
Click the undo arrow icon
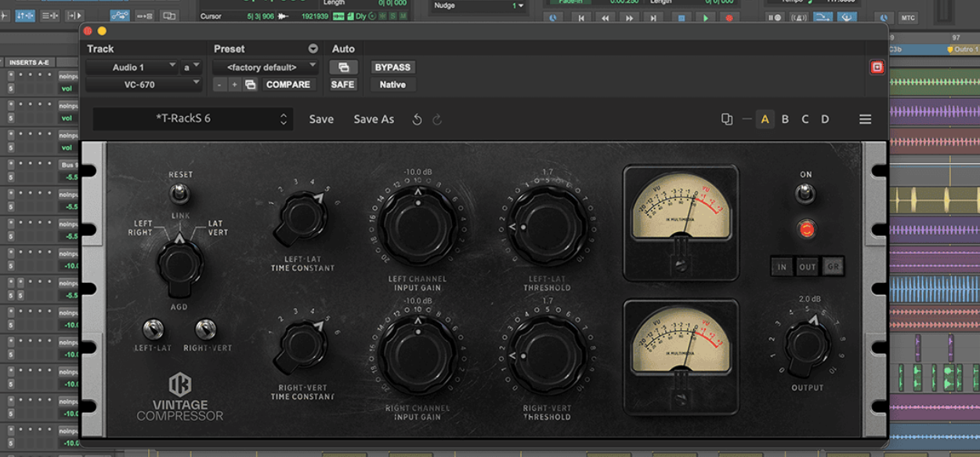click(418, 119)
